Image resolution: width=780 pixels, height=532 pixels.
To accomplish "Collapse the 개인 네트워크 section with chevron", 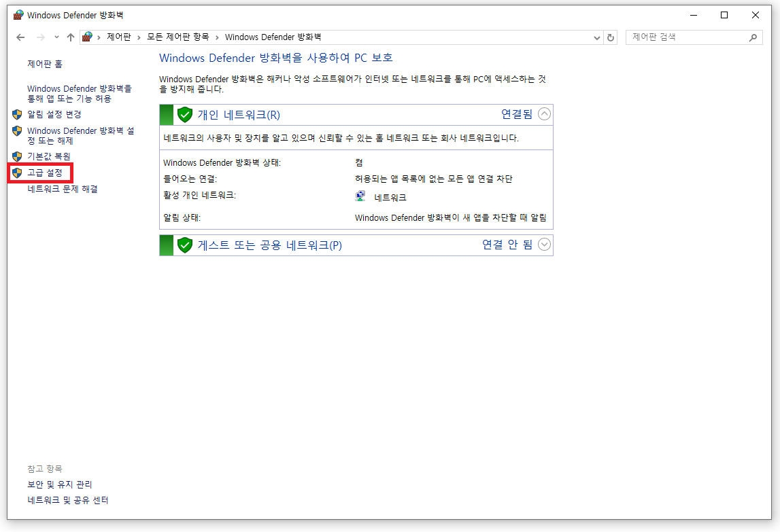I will [544, 114].
